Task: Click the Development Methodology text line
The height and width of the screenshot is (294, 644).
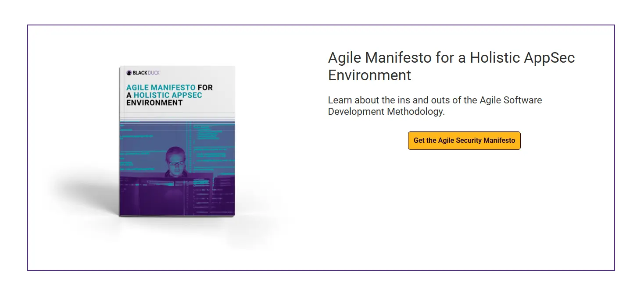Action: pyautogui.click(x=386, y=111)
